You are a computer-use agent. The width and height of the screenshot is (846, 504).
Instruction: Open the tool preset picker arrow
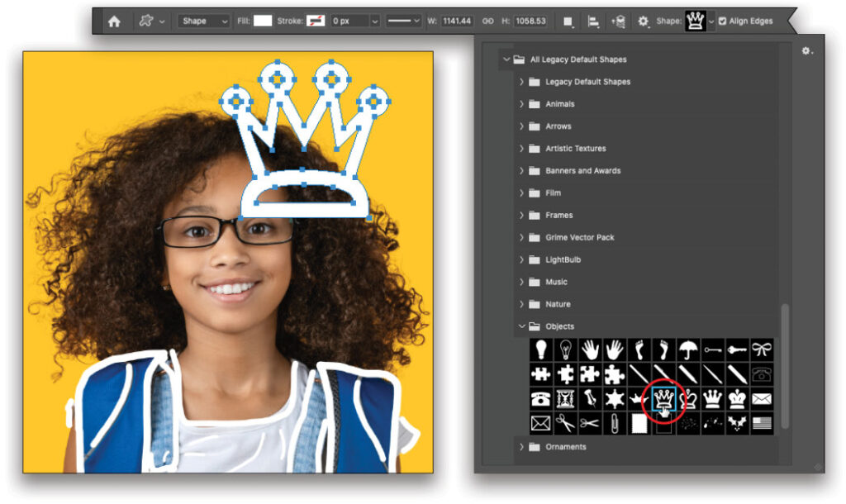click(162, 21)
